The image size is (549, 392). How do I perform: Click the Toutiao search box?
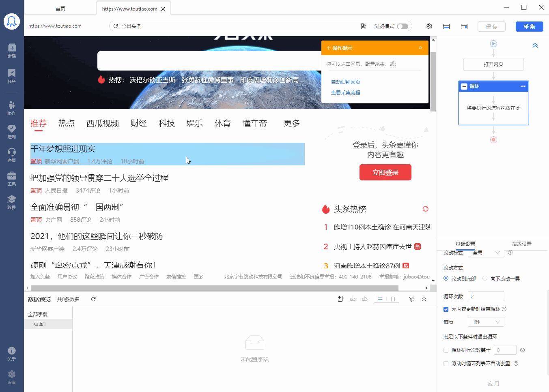(x=209, y=61)
